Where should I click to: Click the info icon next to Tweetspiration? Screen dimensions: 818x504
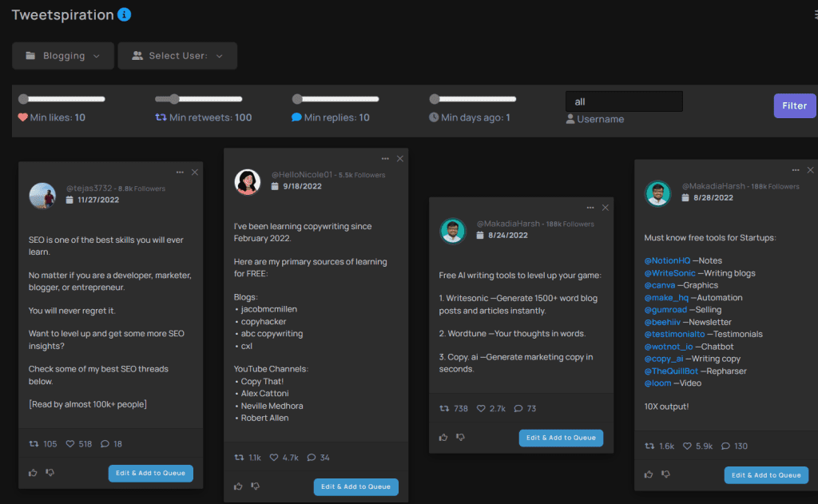pyautogui.click(x=124, y=14)
